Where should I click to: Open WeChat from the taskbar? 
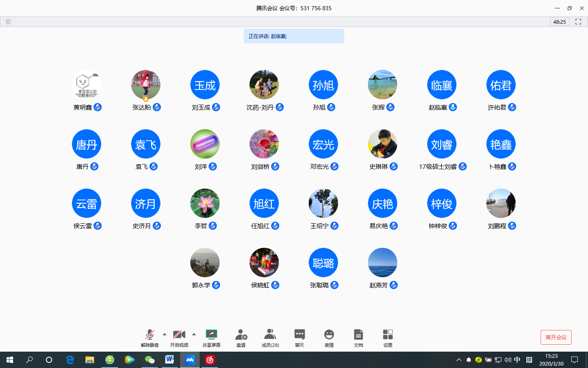[150, 360]
